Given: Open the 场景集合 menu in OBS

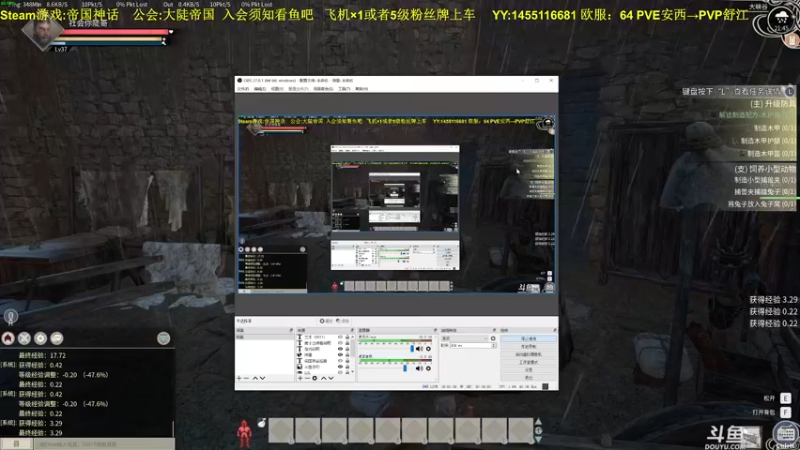Looking at the screenshot, I should click(x=323, y=89).
